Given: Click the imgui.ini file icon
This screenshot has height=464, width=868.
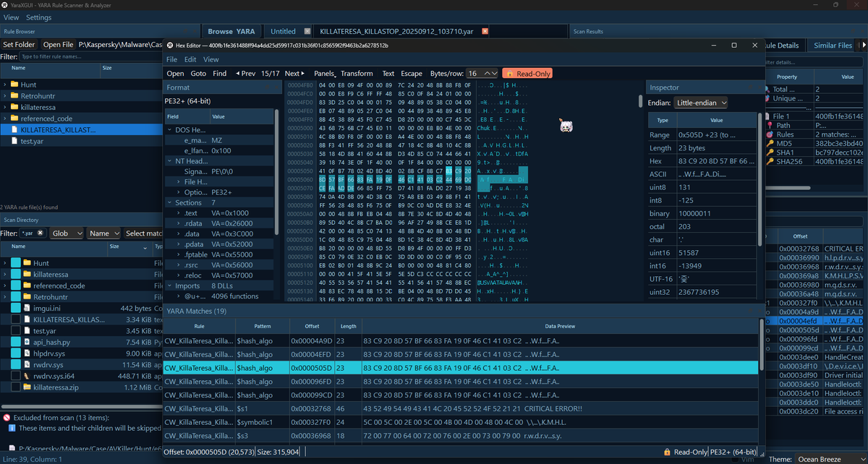Looking at the screenshot, I should click(x=27, y=308).
